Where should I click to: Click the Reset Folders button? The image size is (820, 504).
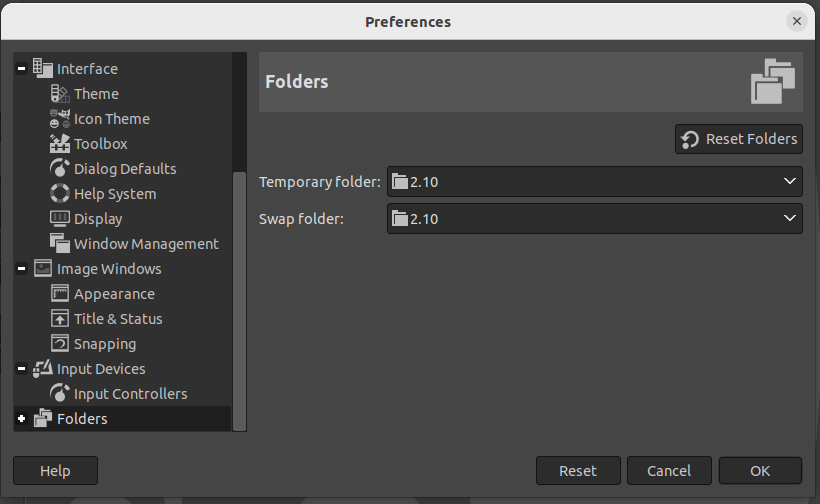coord(739,139)
